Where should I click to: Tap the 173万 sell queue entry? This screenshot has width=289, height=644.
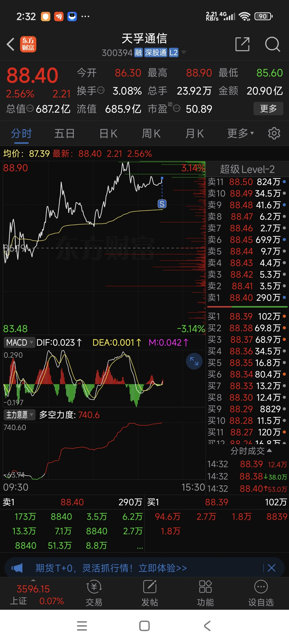(x=25, y=516)
